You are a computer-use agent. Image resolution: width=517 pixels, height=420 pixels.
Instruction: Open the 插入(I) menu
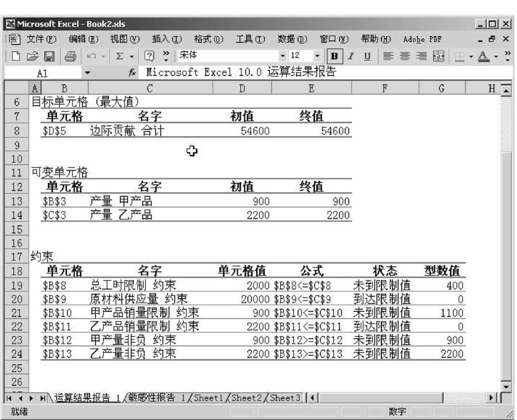pyautogui.click(x=167, y=39)
